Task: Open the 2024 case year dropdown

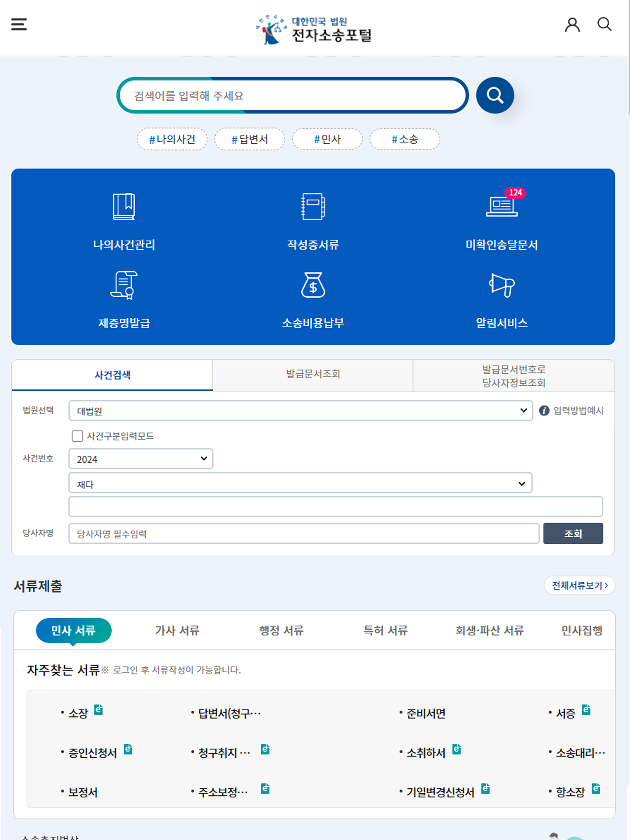Action: (x=140, y=459)
